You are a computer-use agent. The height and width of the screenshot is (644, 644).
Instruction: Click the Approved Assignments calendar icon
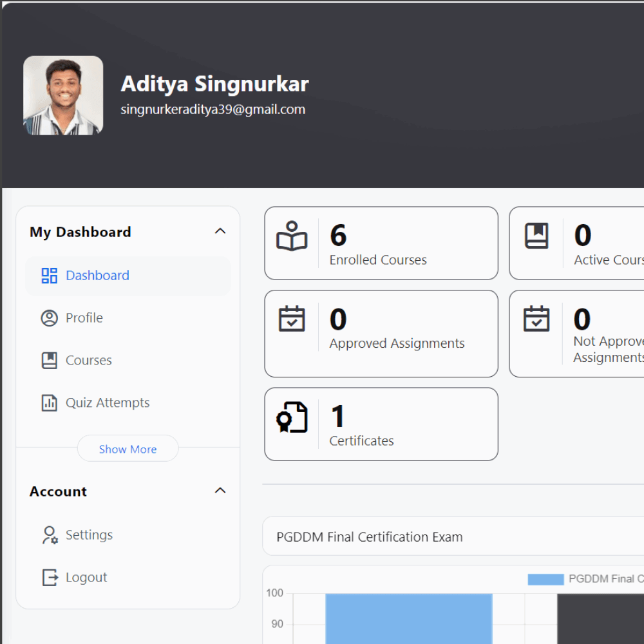(292, 319)
